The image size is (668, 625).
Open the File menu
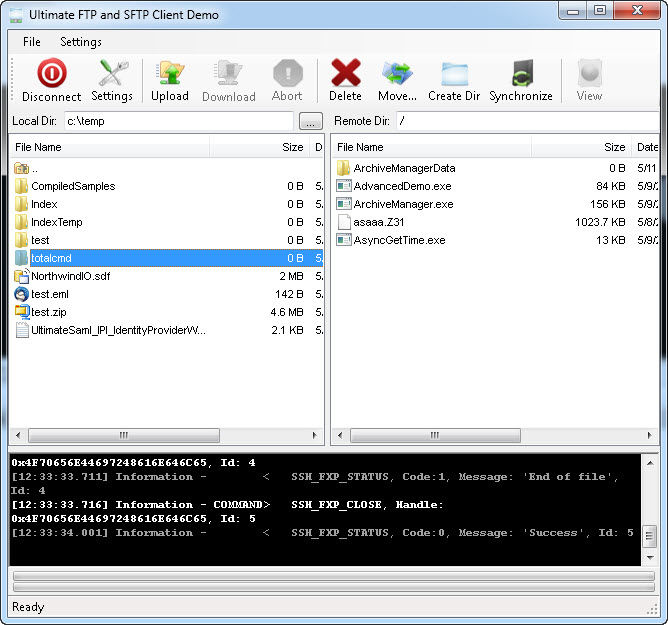32,42
